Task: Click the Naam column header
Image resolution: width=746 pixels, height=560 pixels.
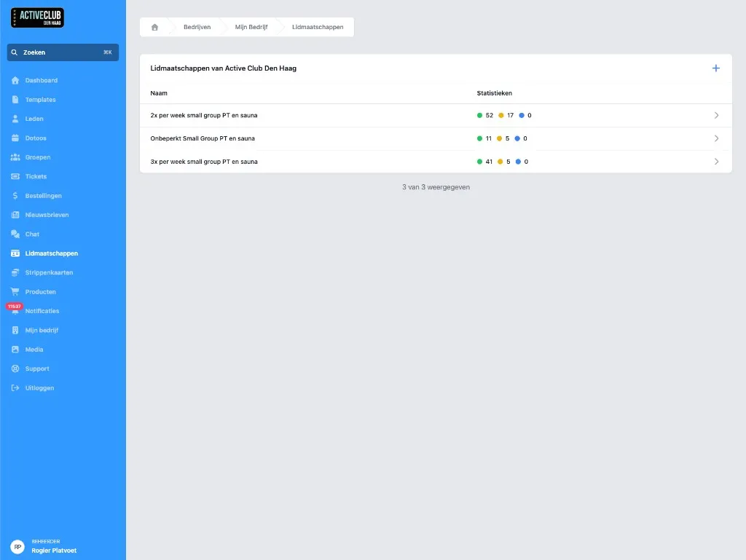Action: click(159, 93)
